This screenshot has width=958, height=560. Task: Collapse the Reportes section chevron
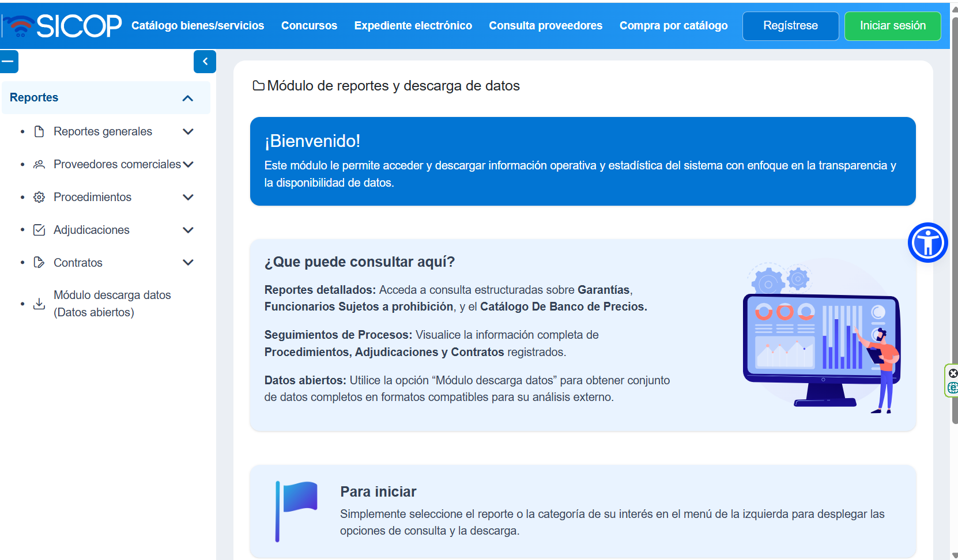(x=187, y=98)
